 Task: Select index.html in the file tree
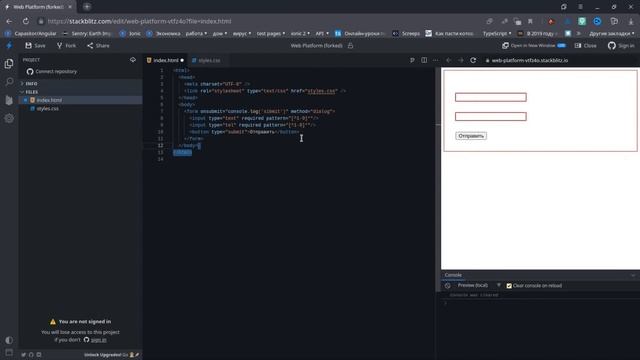[81, 100]
